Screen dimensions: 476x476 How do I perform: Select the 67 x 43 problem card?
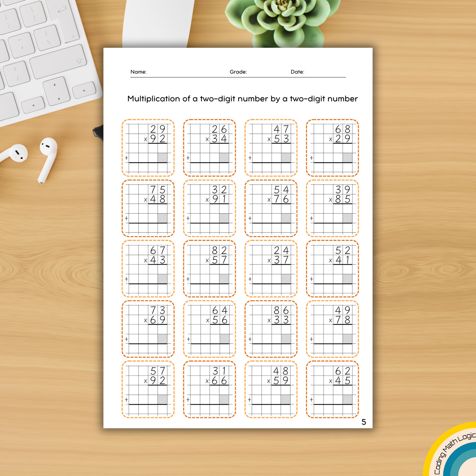coord(148,269)
